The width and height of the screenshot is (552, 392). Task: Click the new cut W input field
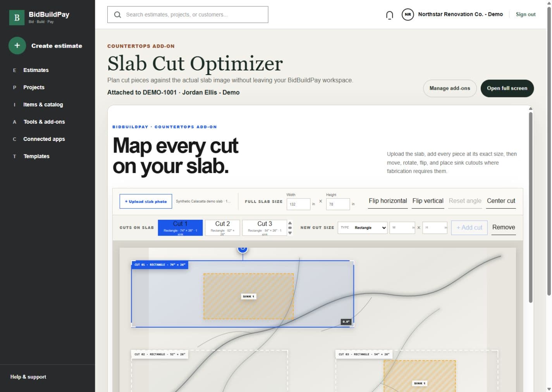[x=402, y=228]
